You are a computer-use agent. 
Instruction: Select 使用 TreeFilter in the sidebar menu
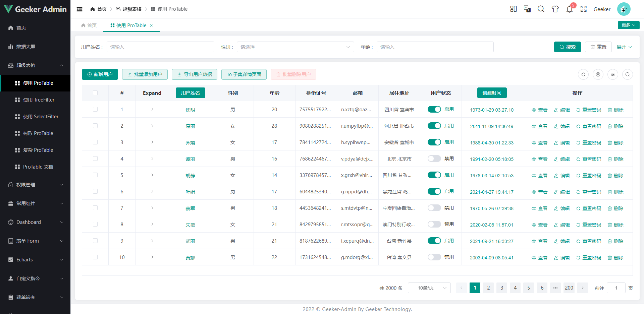point(38,100)
